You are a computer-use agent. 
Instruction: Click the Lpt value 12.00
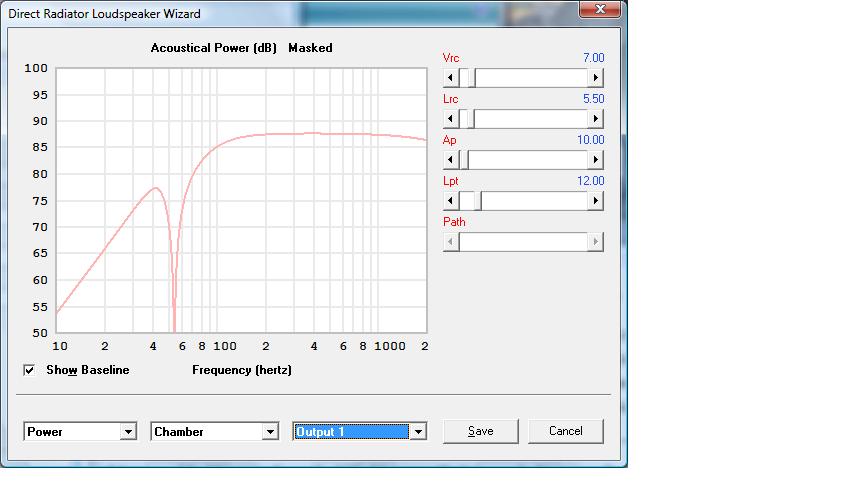pyautogui.click(x=590, y=181)
